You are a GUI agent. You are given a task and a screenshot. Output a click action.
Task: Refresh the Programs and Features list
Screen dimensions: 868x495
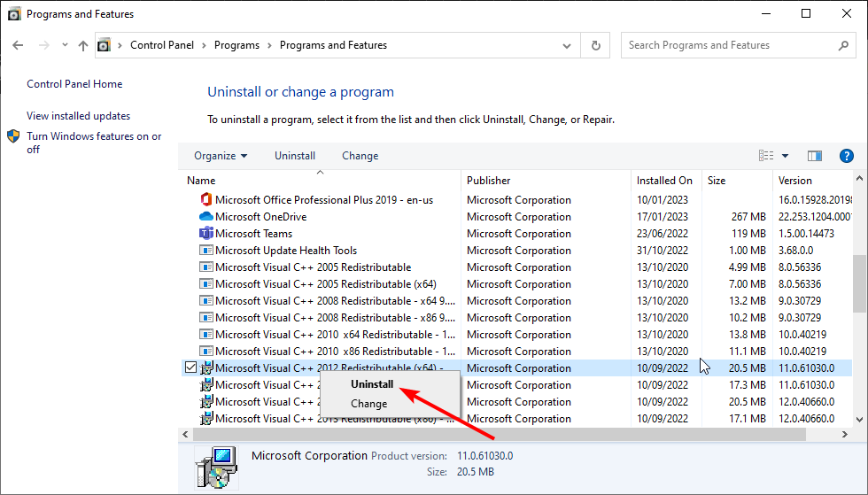pos(596,45)
